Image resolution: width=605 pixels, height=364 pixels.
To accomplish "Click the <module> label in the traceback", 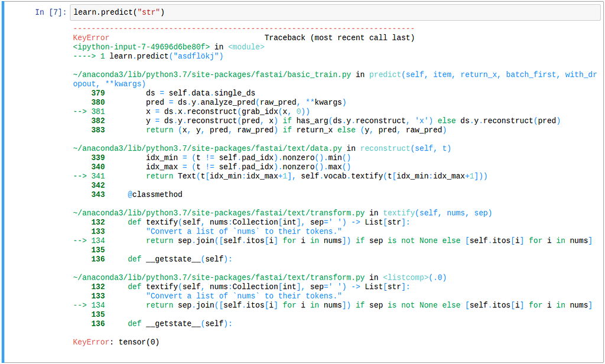I will pyautogui.click(x=246, y=47).
